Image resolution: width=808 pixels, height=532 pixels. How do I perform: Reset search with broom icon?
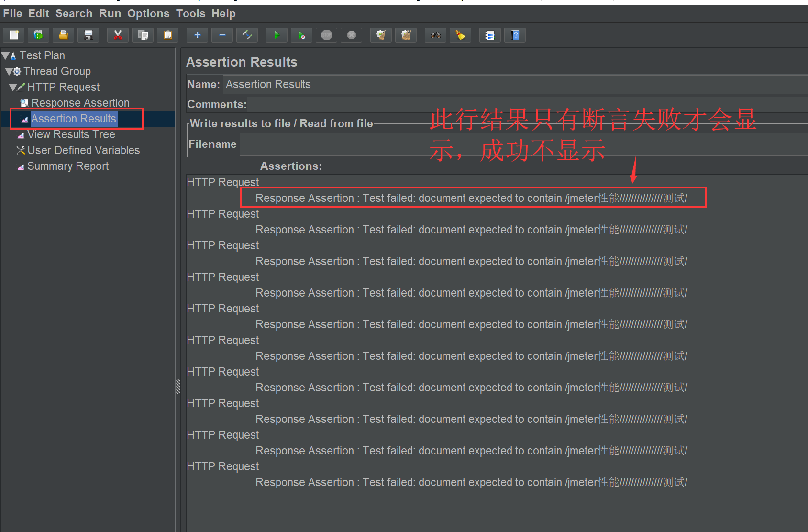pyautogui.click(x=460, y=35)
